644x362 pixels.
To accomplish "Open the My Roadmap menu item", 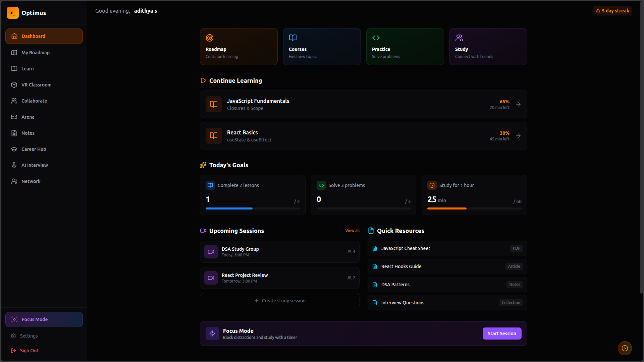I will coord(36,53).
